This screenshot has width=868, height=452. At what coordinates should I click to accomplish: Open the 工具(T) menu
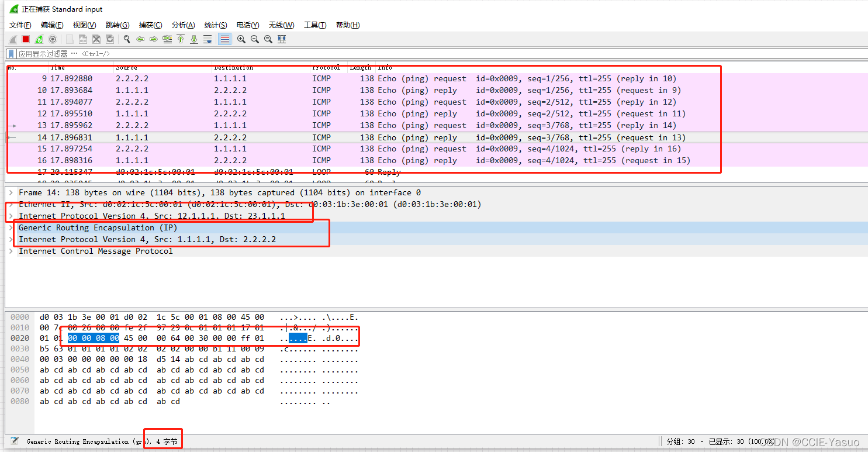coord(315,25)
